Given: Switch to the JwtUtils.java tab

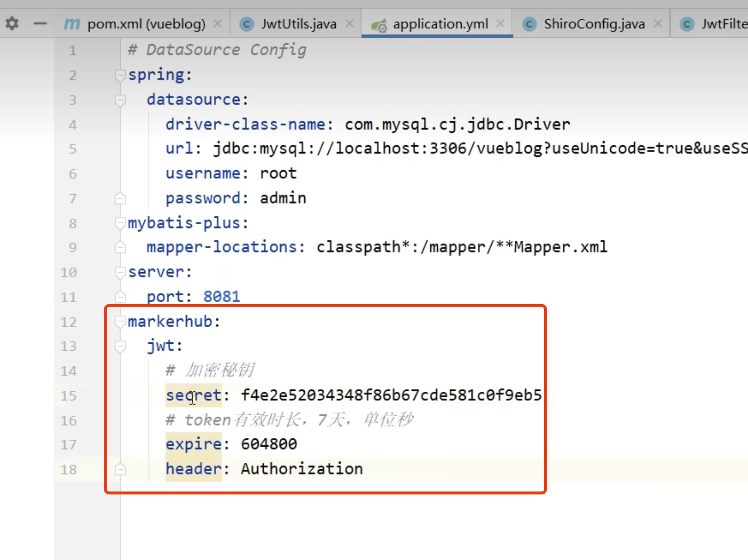Looking at the screenshot, I should pos(299,24).
